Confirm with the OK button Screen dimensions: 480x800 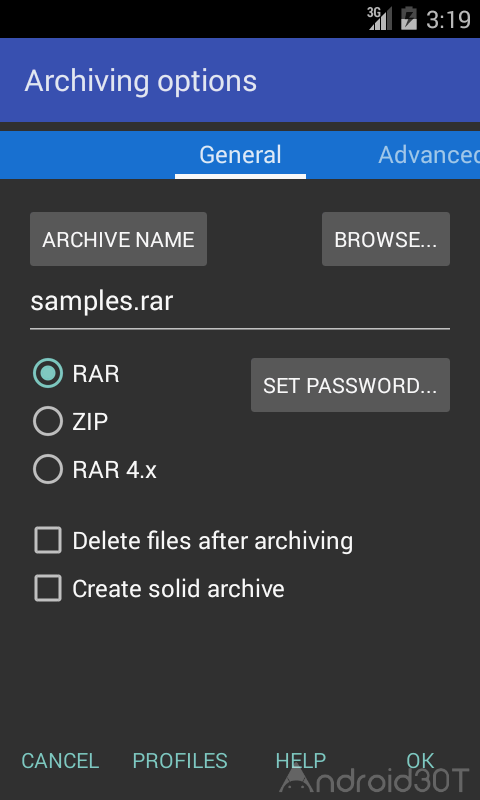point(420,761)
